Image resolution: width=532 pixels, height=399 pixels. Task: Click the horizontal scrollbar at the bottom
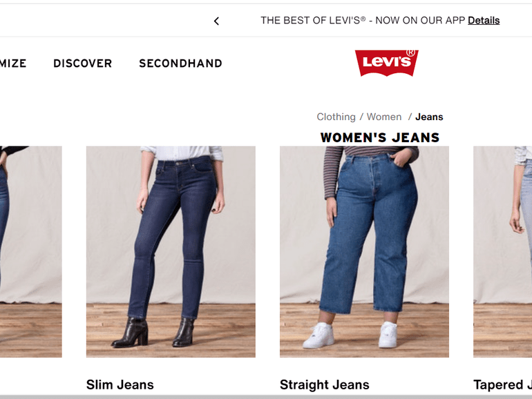coord(266,397)
